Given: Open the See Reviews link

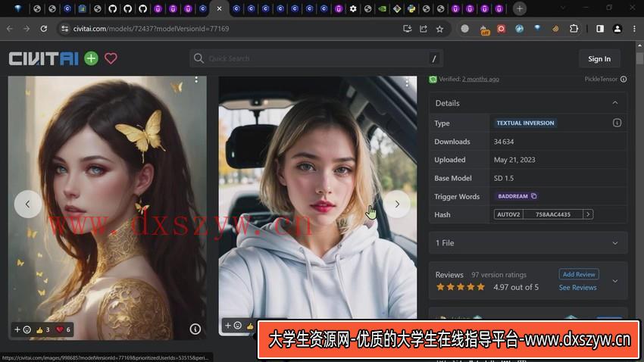Looking at the screenshot, I should [577, 288].
